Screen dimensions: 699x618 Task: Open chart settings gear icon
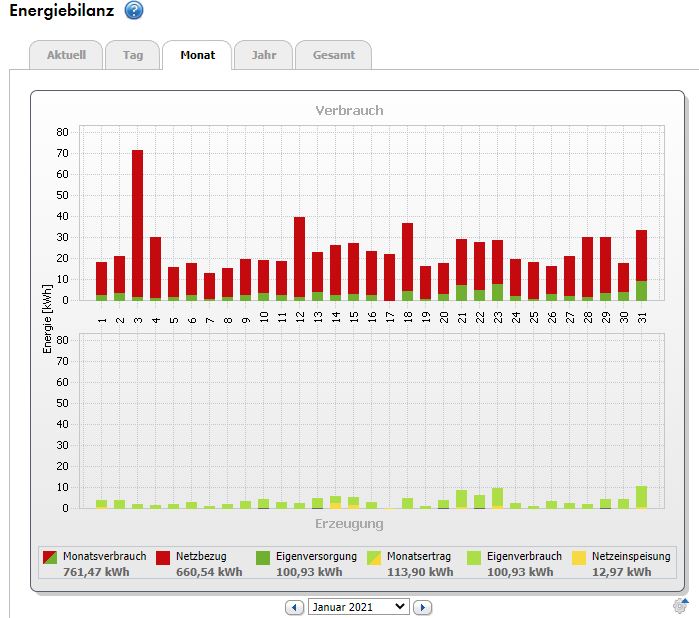(x=681, y=605)
